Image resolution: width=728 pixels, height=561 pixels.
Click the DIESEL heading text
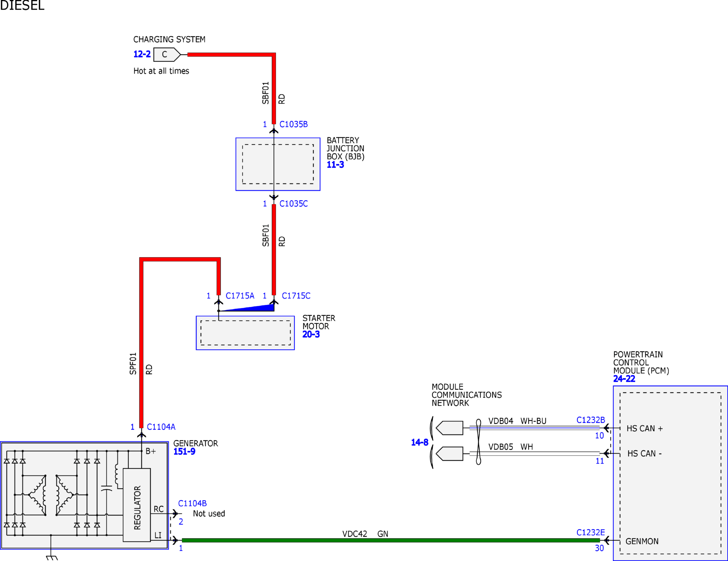coord(22,5)
